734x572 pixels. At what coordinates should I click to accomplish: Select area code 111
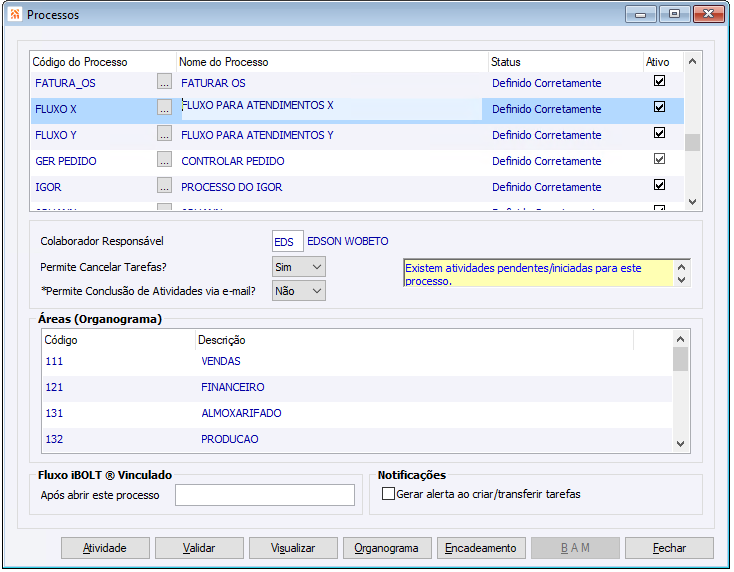(54, 361)
